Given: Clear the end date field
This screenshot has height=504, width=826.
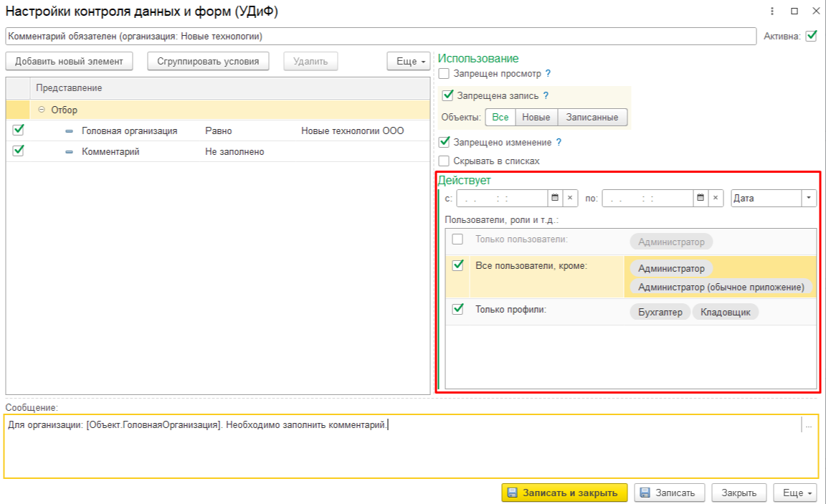Looking at the screenshot, I should click(716, 199).
